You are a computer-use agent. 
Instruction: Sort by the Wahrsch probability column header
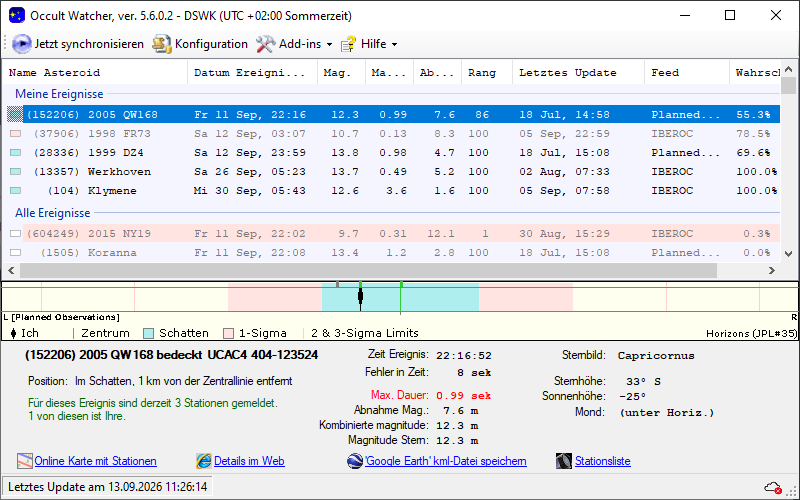(x=755, y=72)
